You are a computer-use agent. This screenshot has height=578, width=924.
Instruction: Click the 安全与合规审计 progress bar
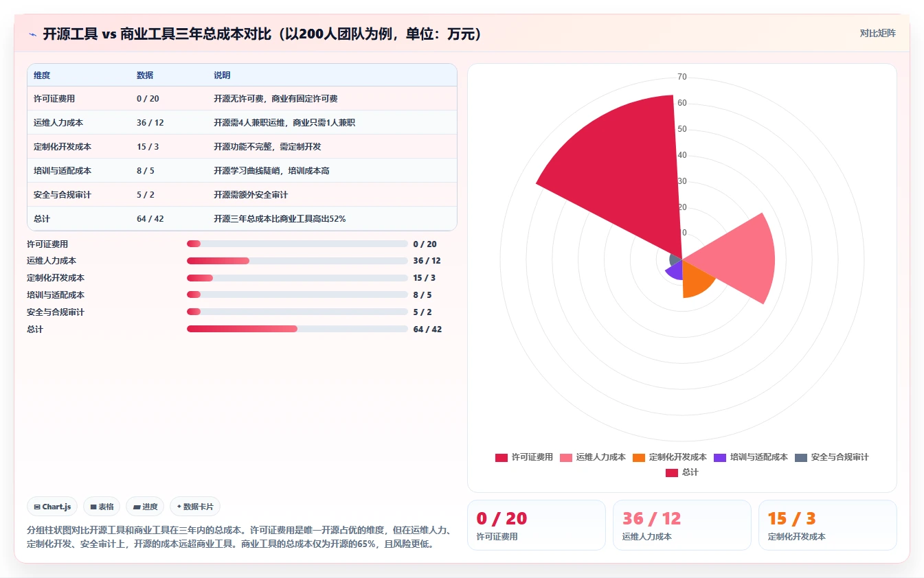[297, 312]
